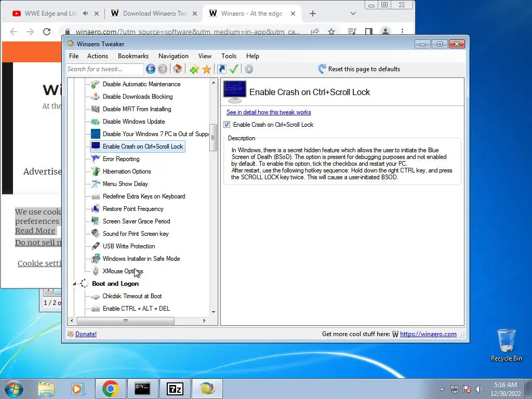The height and width of the screenshot is (399, 532).
Task: Open the Tools menu
Action: (x=229, y=56)
